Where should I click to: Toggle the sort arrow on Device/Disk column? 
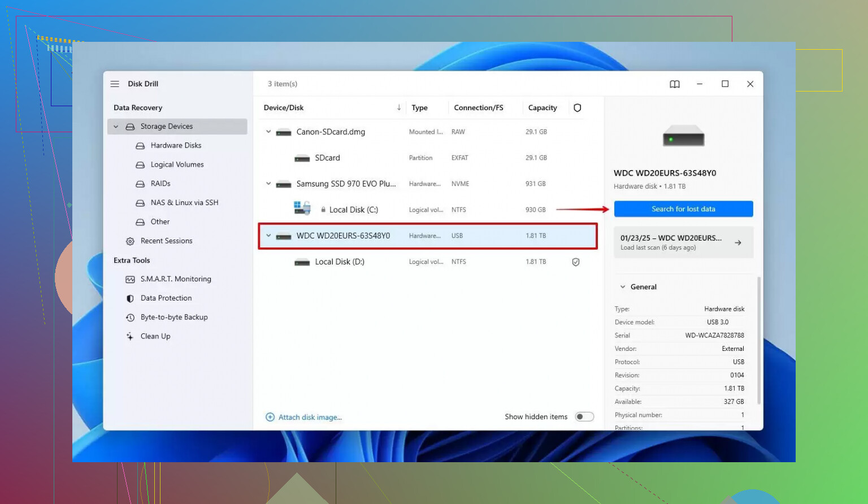(x=399, y=107)
